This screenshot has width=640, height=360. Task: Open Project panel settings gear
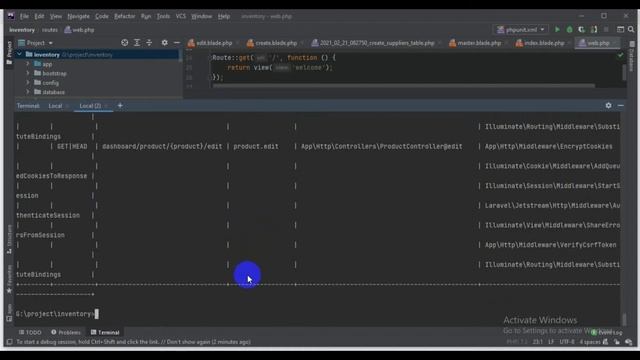click(164, 42)
